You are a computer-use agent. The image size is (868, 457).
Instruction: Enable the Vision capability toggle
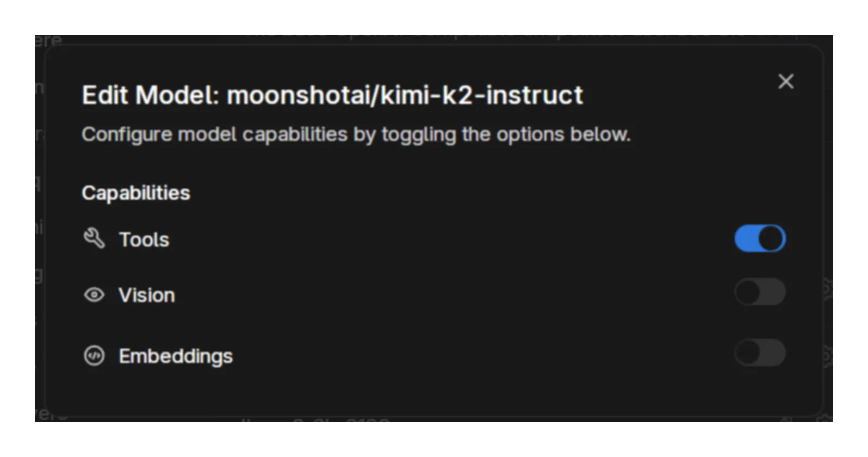(760, 292)
